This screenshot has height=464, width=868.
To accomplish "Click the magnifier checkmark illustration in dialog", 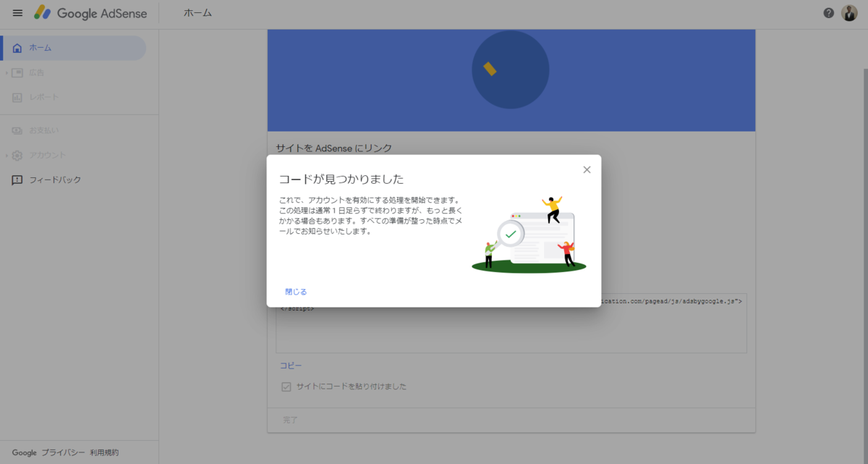I will tap(511, 235).
